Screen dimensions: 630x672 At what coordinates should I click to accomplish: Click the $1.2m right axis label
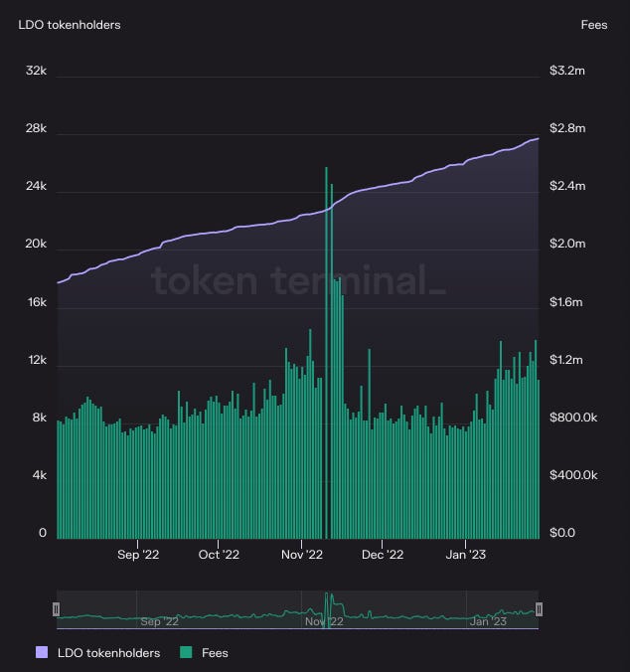[x=565, y=360]
